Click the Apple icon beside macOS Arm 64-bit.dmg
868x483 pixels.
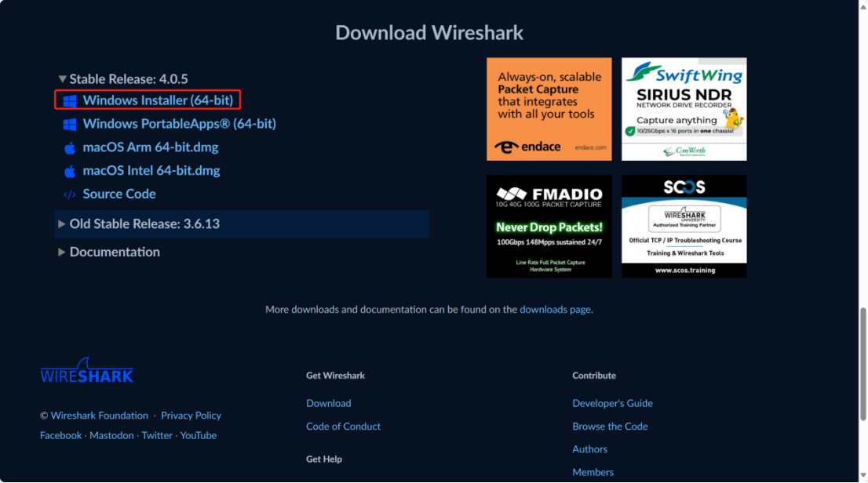click(x=70, y=147)
